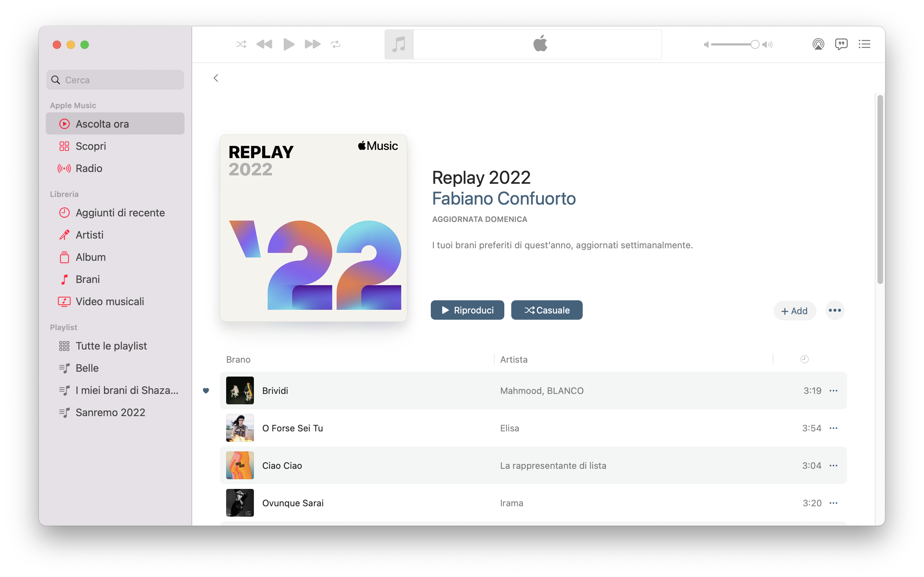Click the Replay 2022 playlist title
The height and width of the screenshot is (577, 924).
coord(481,178)
